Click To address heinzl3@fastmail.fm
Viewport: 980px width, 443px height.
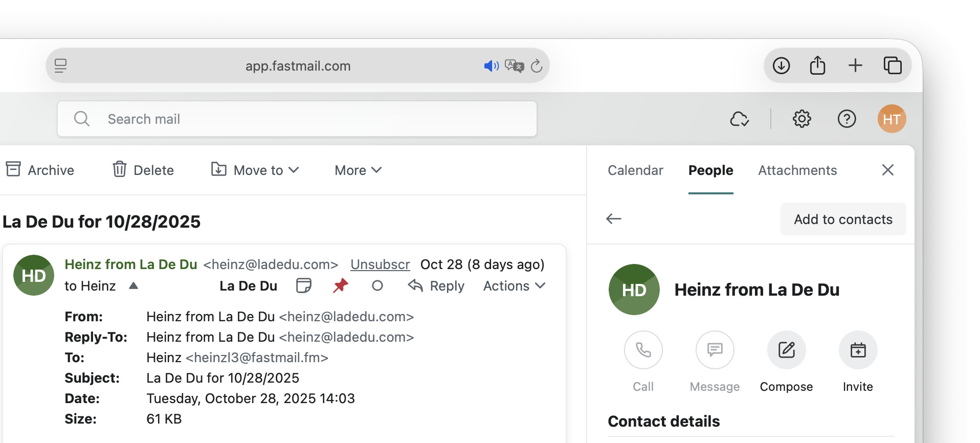(257, 357)
